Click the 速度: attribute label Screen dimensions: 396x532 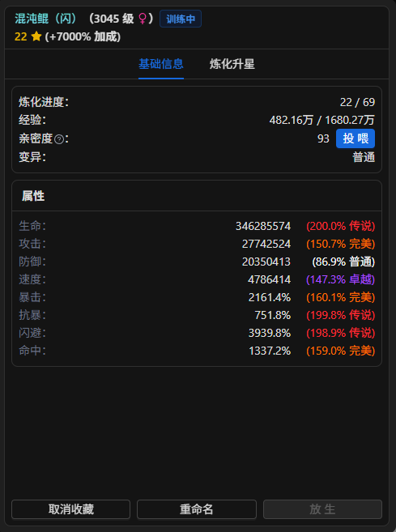(x=32, y=279)
